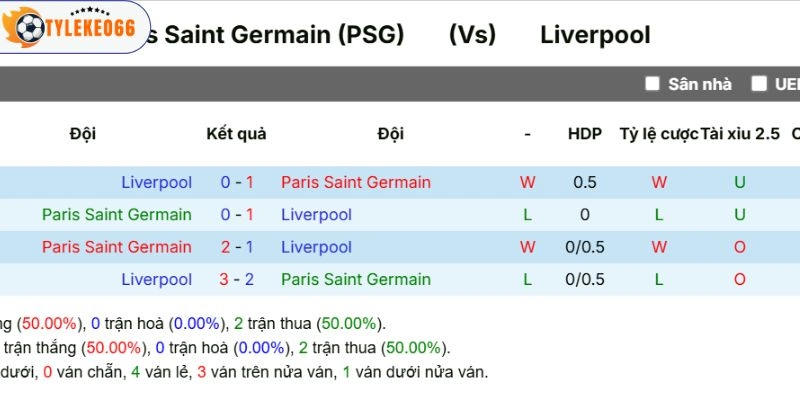
Task: Select the Tỷ lệ cược column header
Action: 659,134
